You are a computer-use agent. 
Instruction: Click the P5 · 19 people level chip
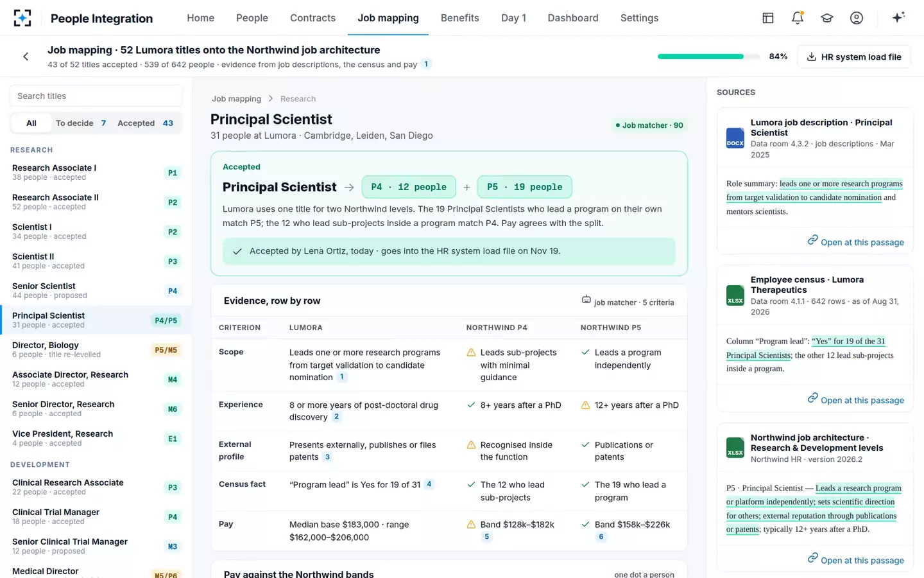(x=524, y=187)
